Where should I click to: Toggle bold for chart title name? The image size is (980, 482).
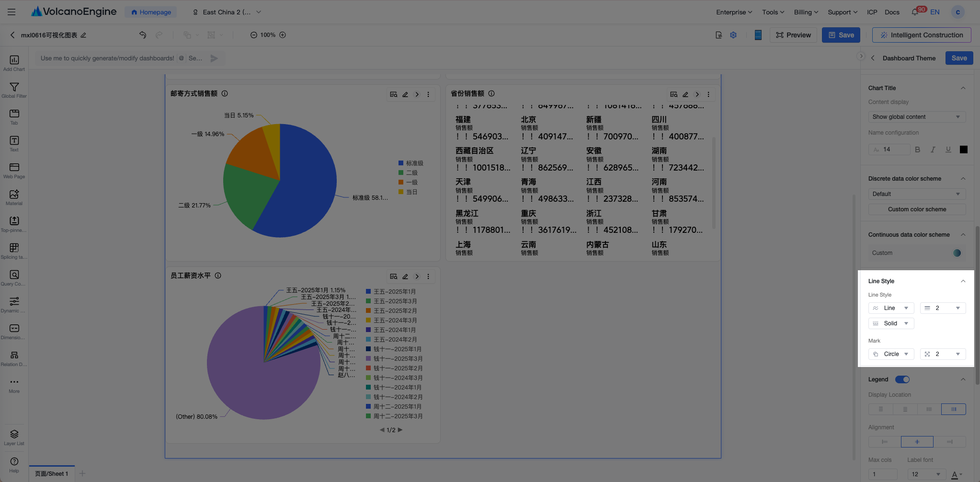point(918,149)
